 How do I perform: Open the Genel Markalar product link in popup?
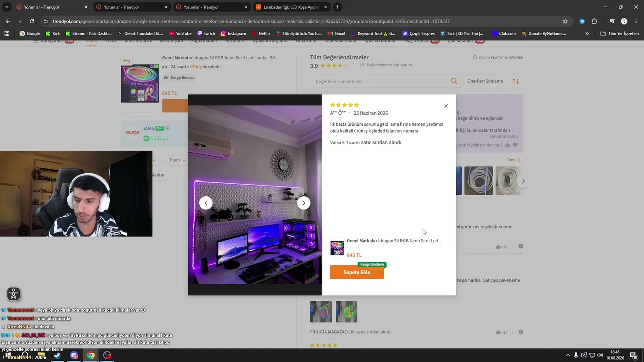coord(394,241)
